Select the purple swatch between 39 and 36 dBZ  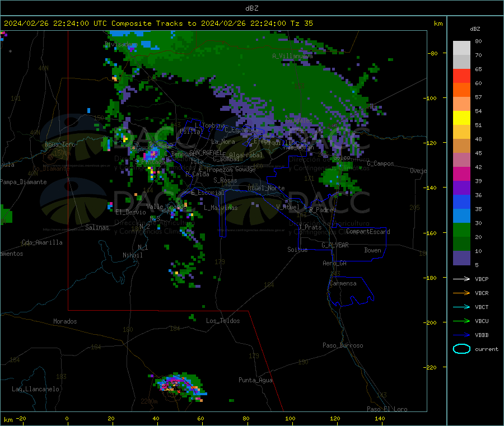pyautogui.click(x=461, y=188)
